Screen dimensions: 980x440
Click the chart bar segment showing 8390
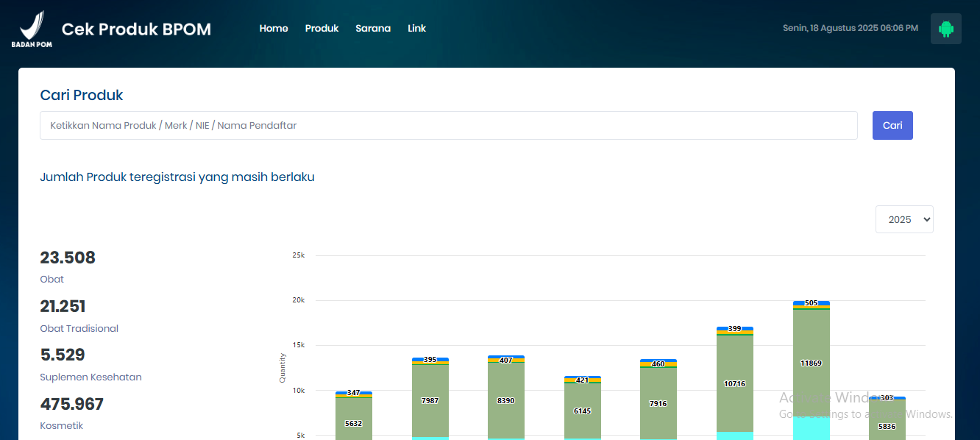pyautogui.click(x=506, y=400)
